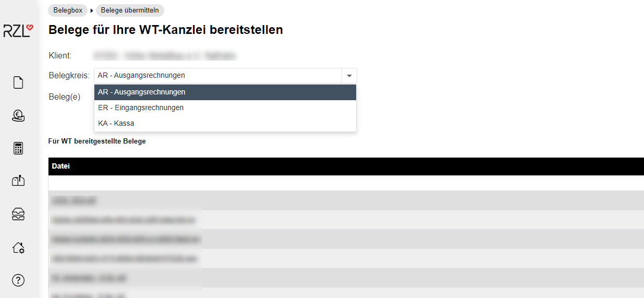Collapse the Belegkreis dropdown arrow
Image resolution: width=644 pixels, height=298 pixels.
[349, 76]
